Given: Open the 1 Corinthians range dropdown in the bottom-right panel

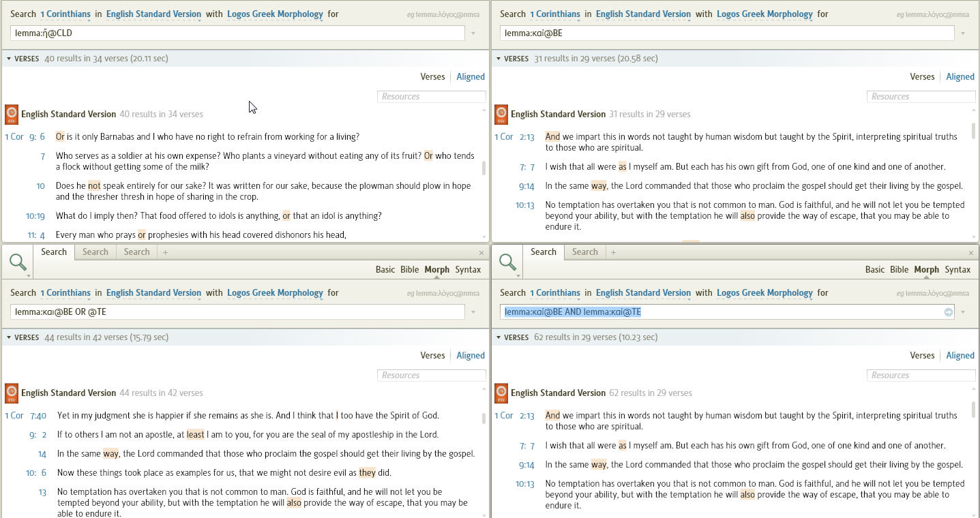Looking at the screenshot, I should pos(555,293).
